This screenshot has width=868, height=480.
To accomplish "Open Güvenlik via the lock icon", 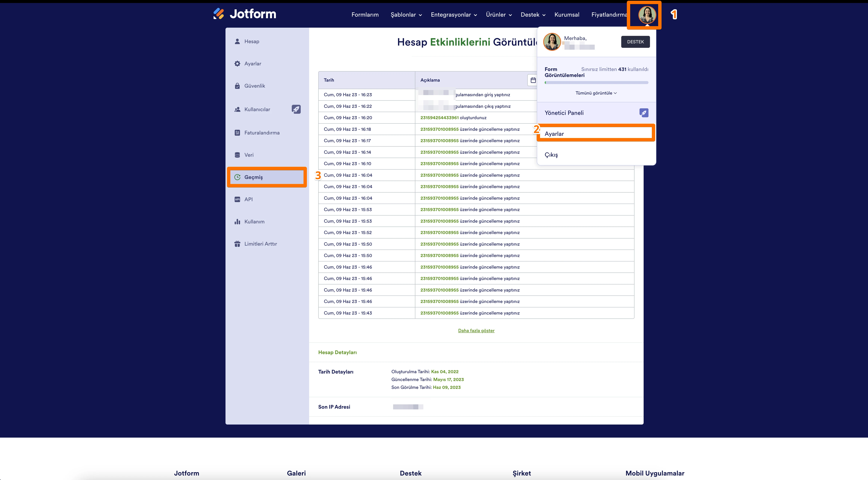I will coord(237,86).
